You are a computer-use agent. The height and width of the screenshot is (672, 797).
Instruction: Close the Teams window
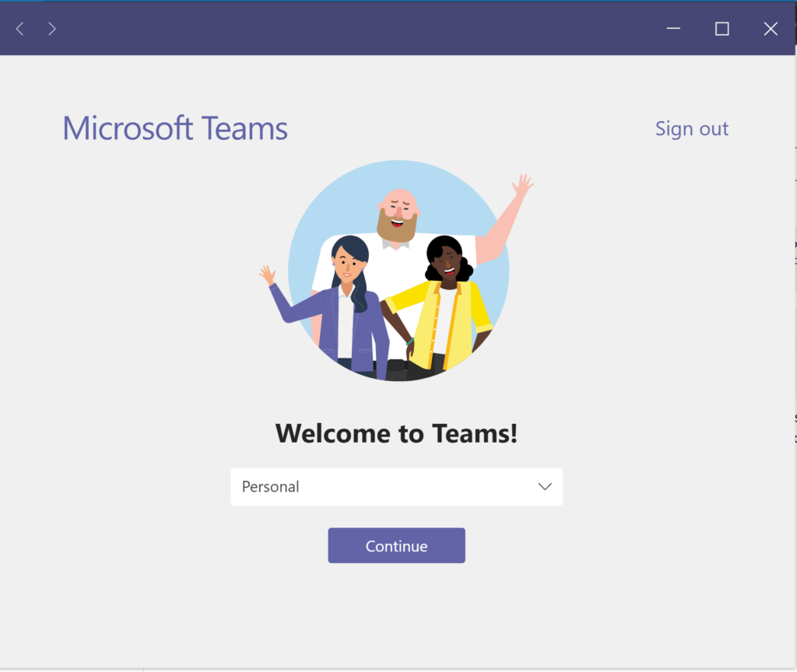771,30
